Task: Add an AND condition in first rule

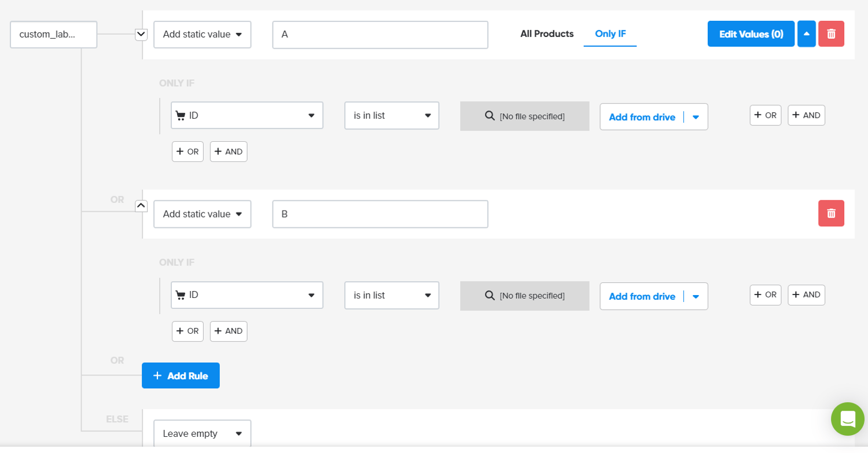Action: tap(806, 115)
